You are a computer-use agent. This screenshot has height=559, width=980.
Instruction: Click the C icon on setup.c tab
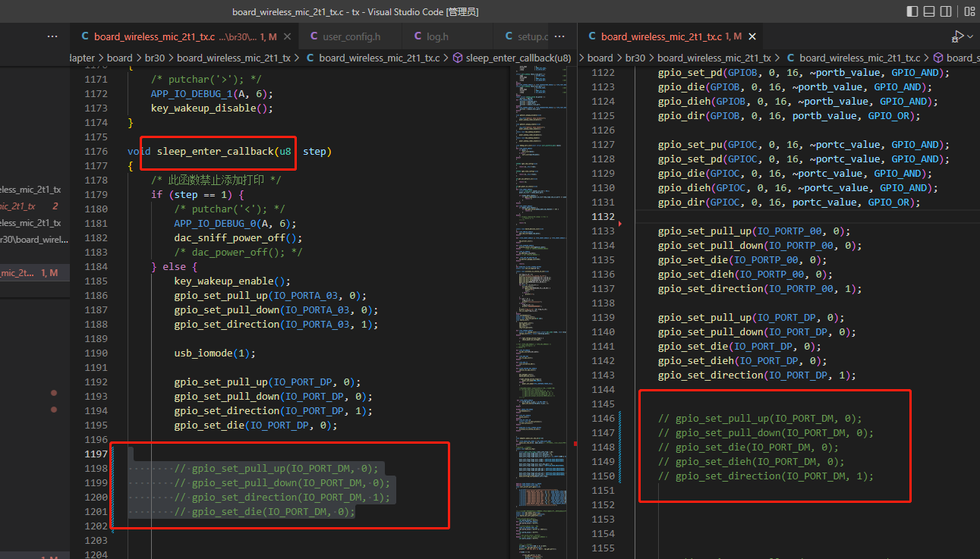(x=509, y=36)
